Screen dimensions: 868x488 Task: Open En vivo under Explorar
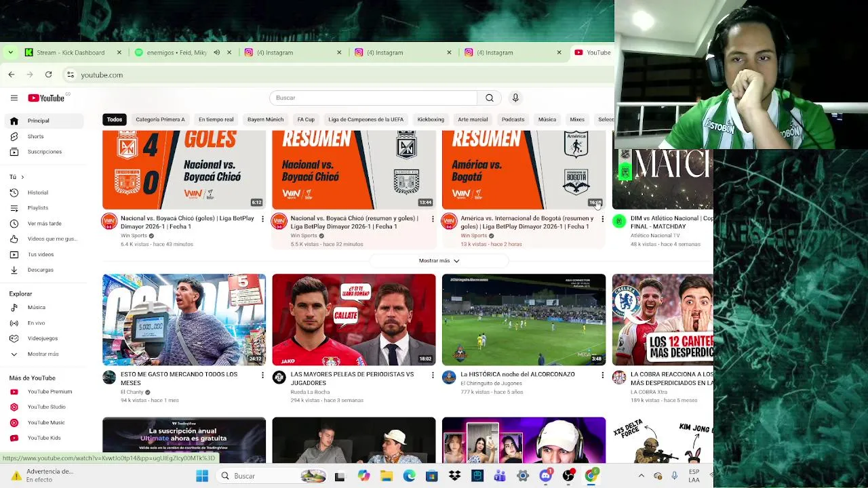[43, 323]
